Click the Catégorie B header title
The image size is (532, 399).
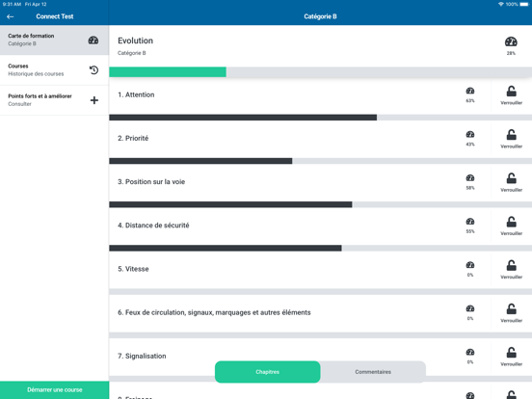click(x=320, y=16)
